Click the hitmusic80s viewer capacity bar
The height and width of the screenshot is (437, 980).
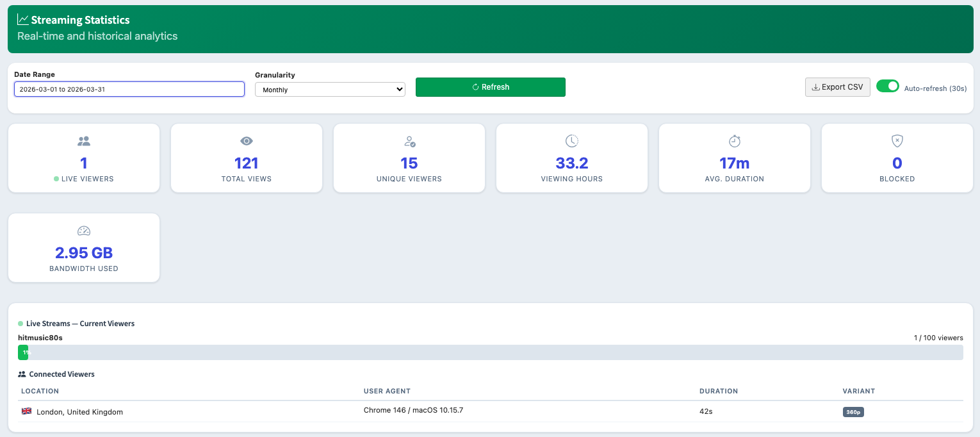coord(491,352)
